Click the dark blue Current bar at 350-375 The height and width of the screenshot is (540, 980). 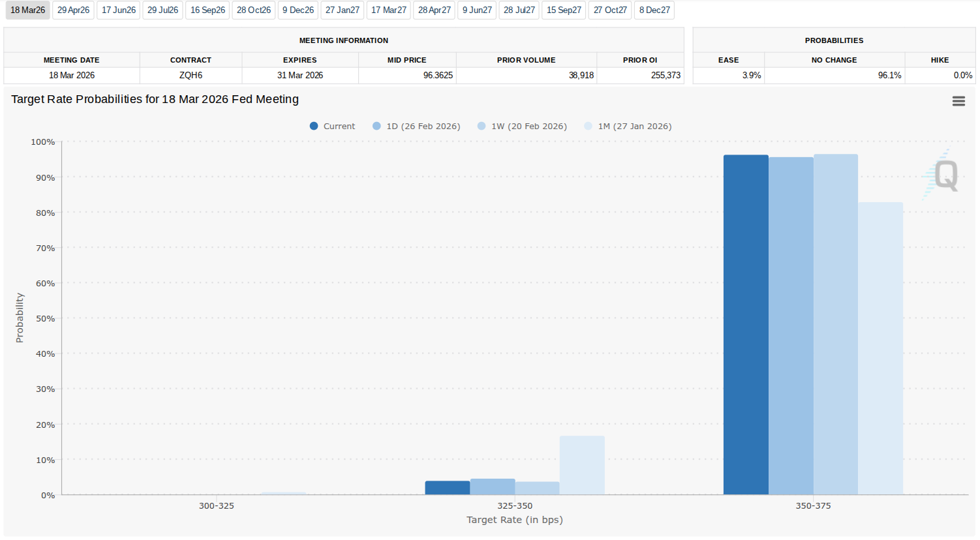pyautogui.click(x=746, y=326)
